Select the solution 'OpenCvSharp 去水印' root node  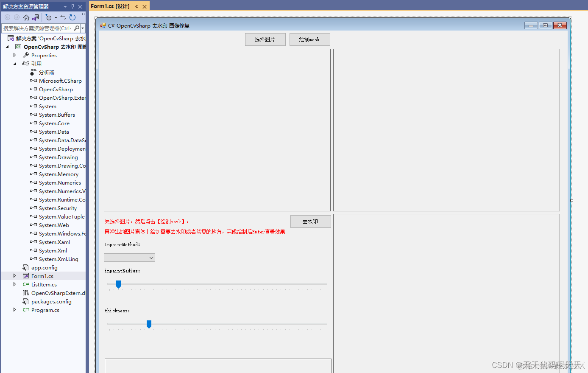tap(50, 38)
